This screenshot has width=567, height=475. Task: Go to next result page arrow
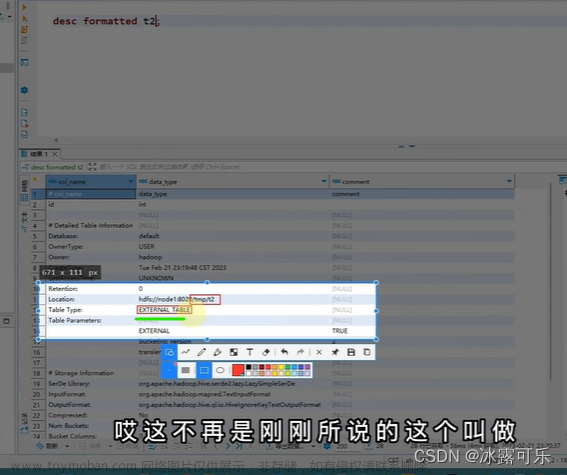click(x=228, y=446)
